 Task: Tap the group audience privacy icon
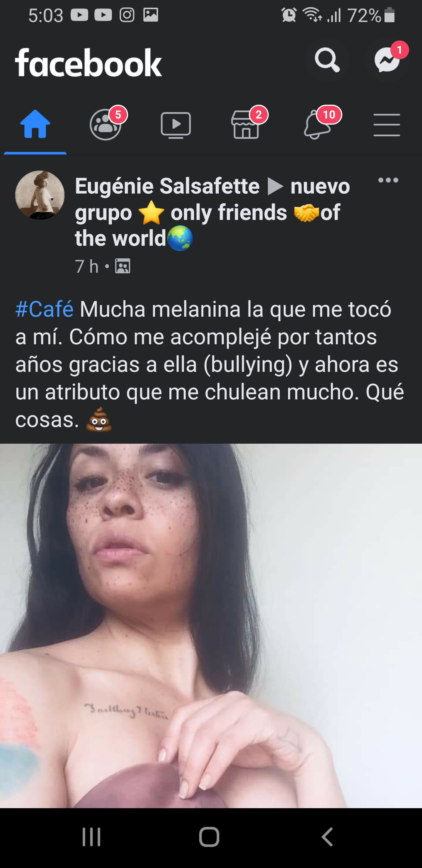tap(122, 266)
